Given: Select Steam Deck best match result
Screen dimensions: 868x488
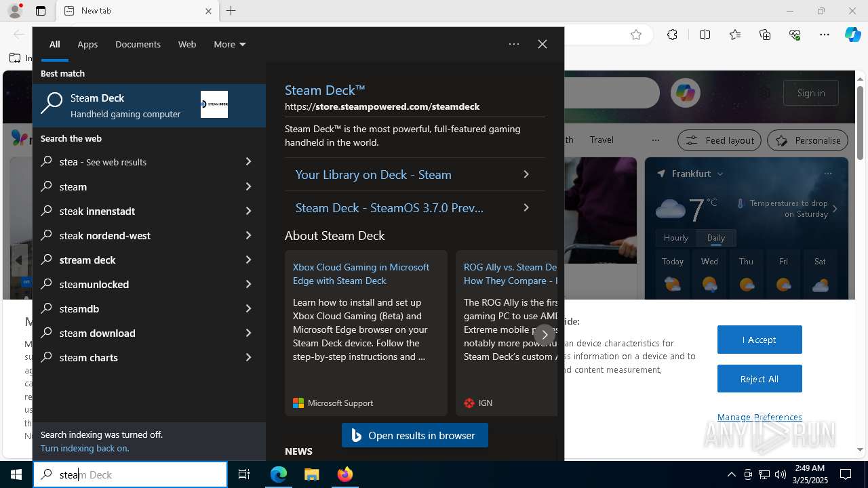Looking at the screenshot, I should pos(149,105).
